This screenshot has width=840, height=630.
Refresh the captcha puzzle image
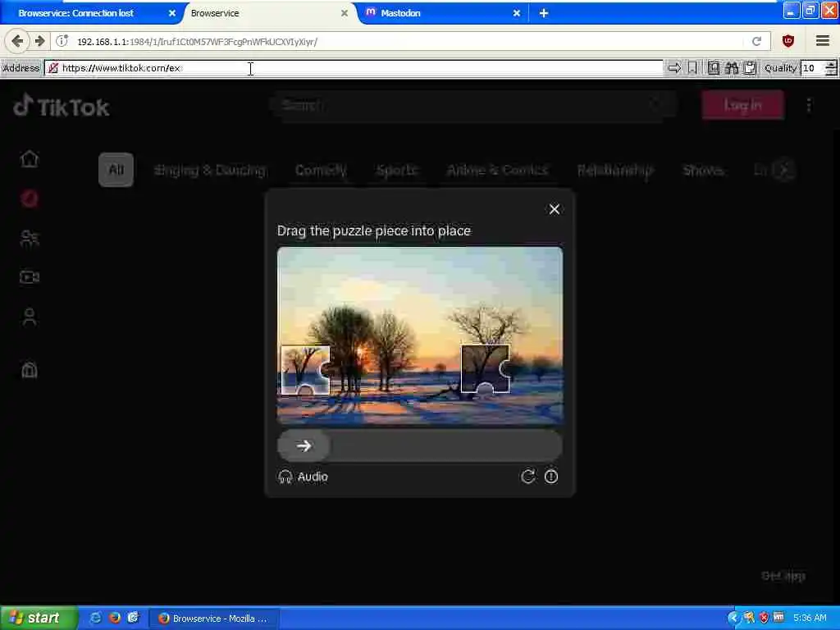[x=527, y=477]
